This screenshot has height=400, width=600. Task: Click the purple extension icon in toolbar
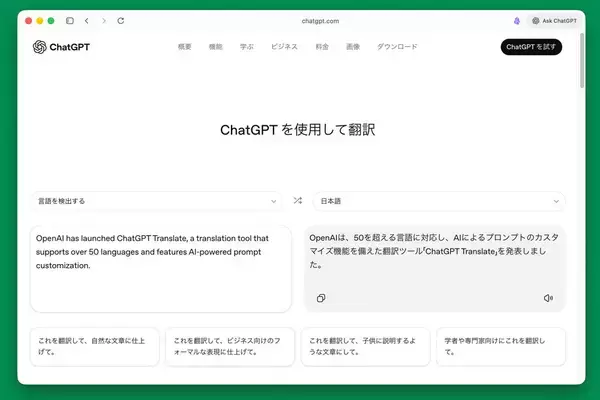[x=517, y=21]
